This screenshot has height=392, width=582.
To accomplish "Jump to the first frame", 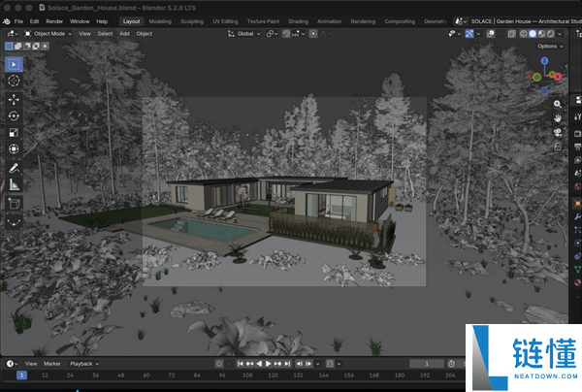I will coord(241,364).
